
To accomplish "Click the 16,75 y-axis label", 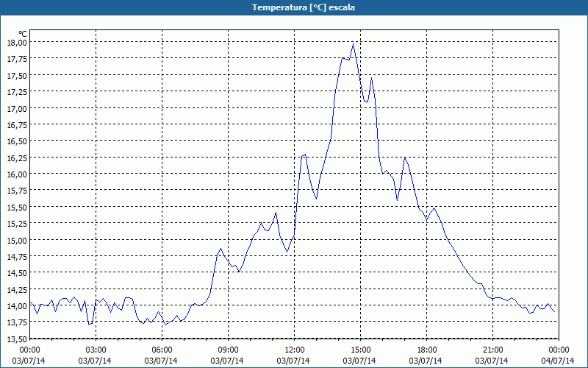I will click(17, 124).
